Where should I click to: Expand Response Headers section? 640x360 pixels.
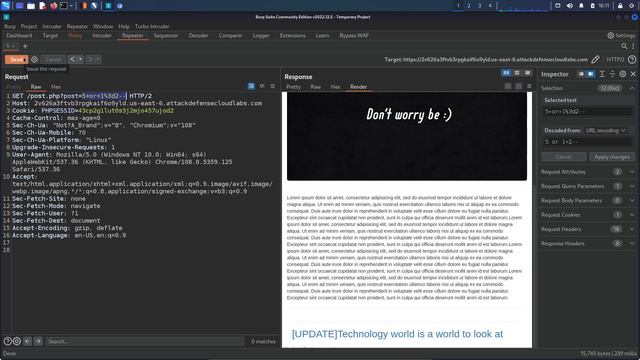pyautogui.click(x=588, y=243)
